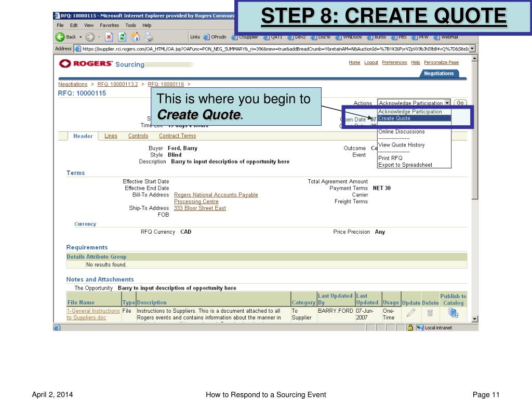Sort by File Name column header
The width and height of the screenshot is (532, 399).
(81, 302)
